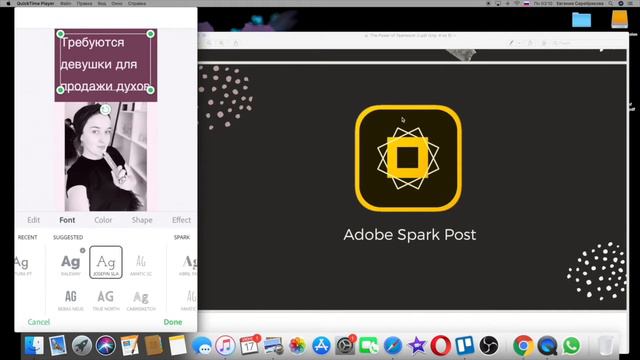Switch to the Color tab
The height and width of the screenshot is (360, 640).
pyautogui.click(x=103, y=220)
